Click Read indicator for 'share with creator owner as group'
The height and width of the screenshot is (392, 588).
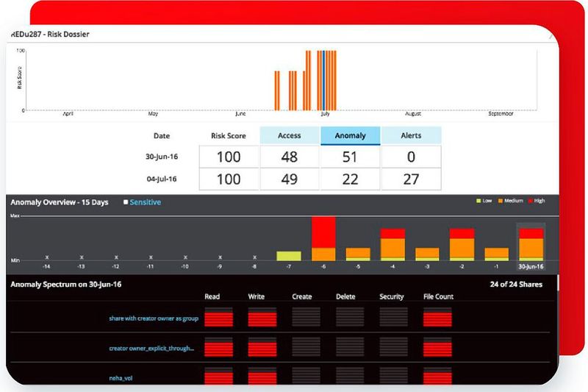click(x=218, y=317)
